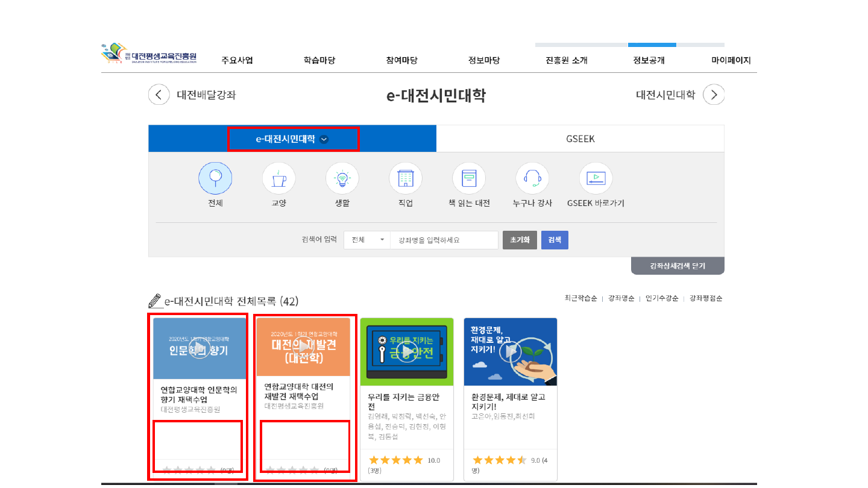Select the 전체 category icon
The width and height of the screenshot is (868, 488).
click(215, 178)
